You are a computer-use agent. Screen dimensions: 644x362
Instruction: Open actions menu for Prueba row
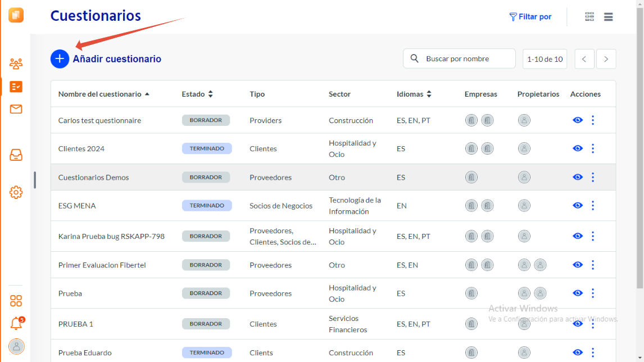[593, 293]
